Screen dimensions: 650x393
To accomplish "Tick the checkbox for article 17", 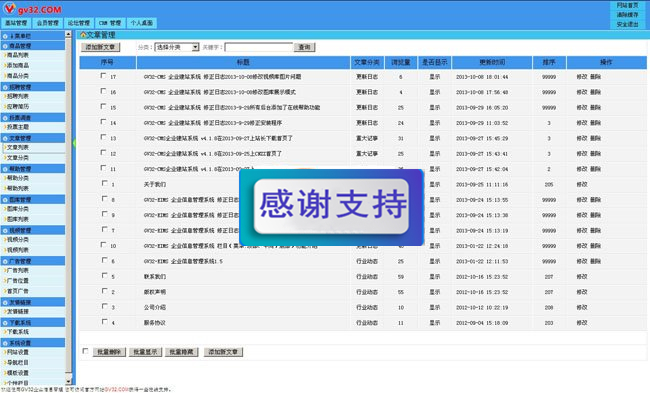I will 103,76.
